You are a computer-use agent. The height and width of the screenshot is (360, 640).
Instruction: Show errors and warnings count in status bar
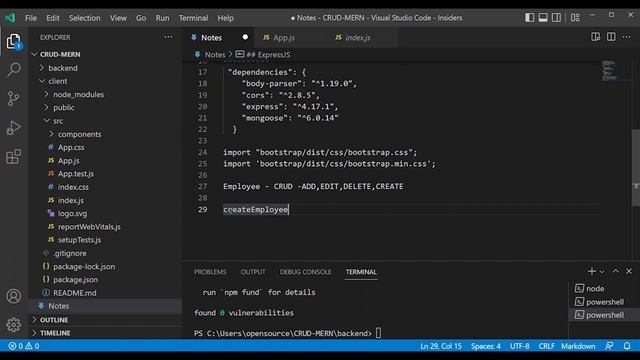pos(24,346)
